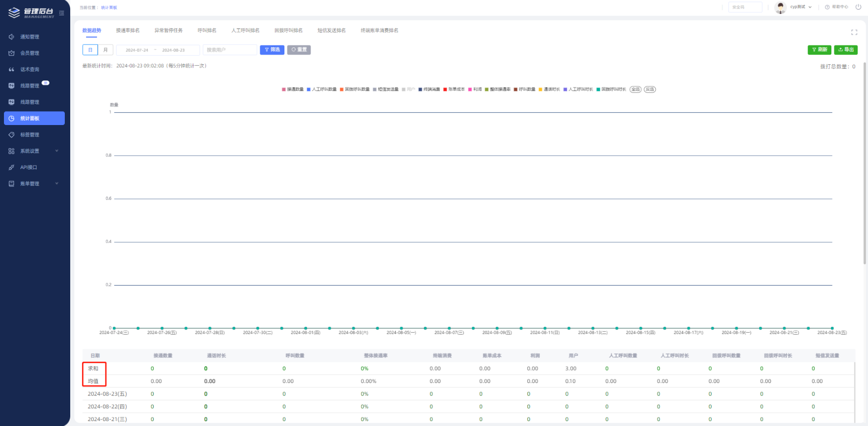Click the 通知管理 speaker icon in sidebar

pos(11,37)
